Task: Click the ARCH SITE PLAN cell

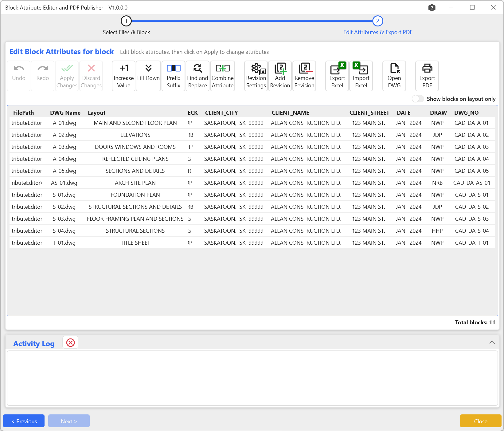Action: [x=135, y=183]
